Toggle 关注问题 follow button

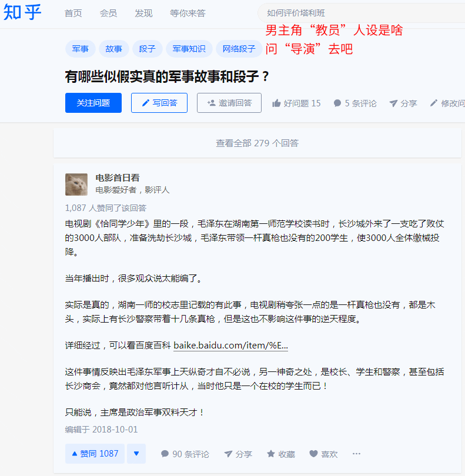(93, 103)
